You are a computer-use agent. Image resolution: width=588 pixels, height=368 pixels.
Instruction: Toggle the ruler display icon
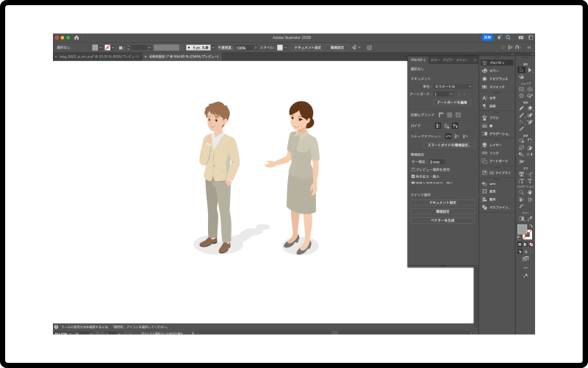(442, 115)
